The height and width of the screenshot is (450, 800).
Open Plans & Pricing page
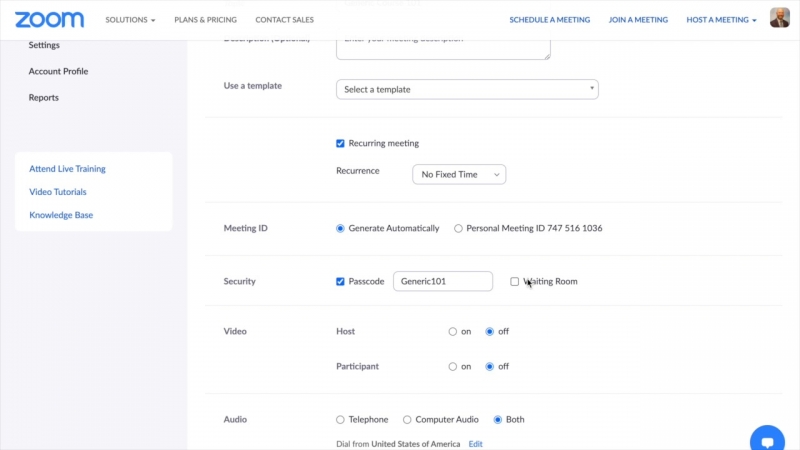click(x=205, y=20)
